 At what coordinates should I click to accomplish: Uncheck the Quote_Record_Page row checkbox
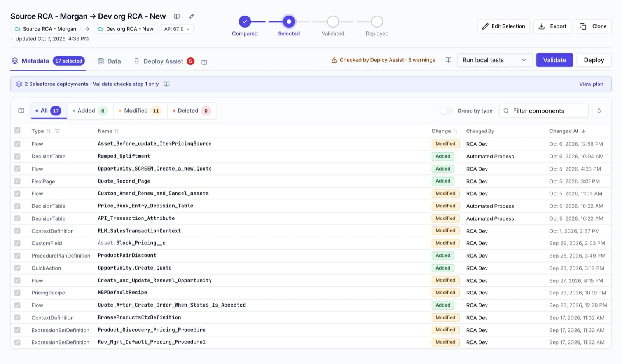point(17,181)
